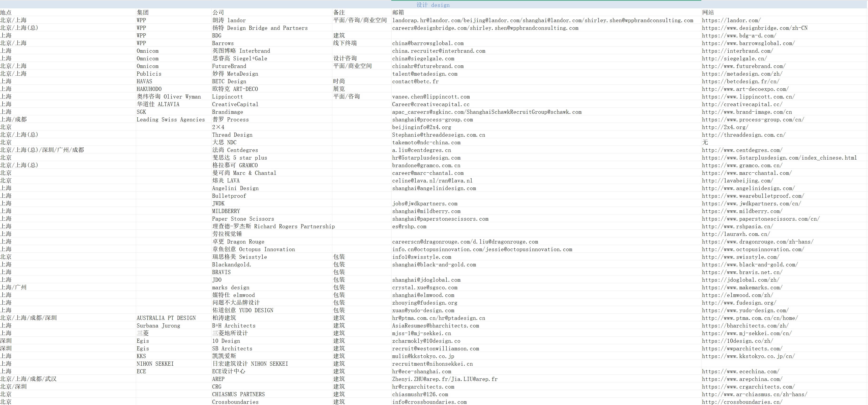Select the HAKUHODO group cell
Image resolution: width=868 pixels, height=405 pixels.
[149, 89]
